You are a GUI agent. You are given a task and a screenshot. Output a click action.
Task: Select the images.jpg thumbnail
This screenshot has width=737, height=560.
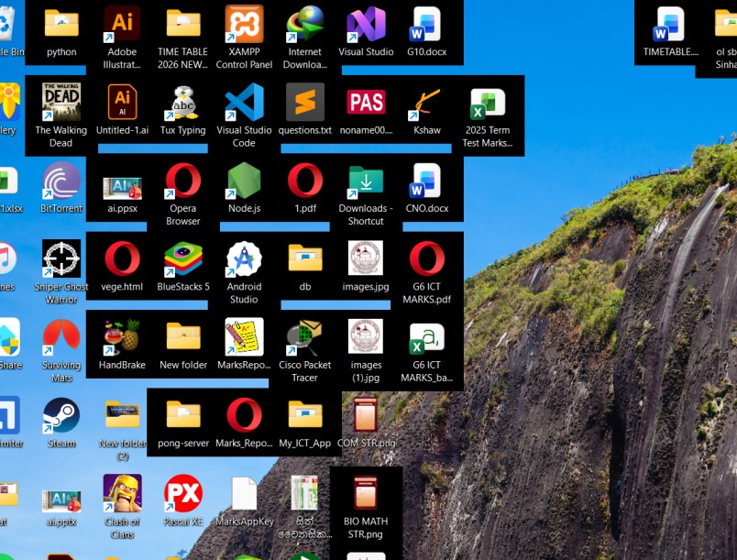click(366, 258)
